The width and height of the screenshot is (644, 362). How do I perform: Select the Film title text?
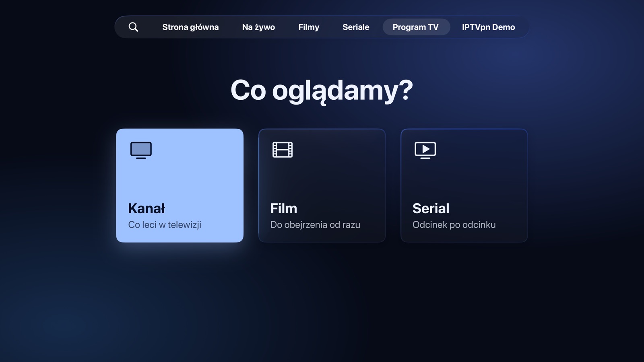(x=284, y=208)
